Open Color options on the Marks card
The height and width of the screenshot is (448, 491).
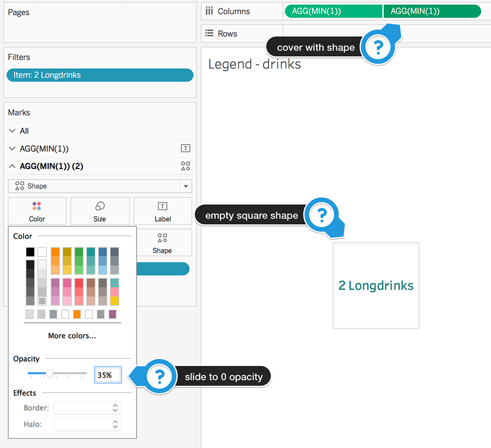37,211
